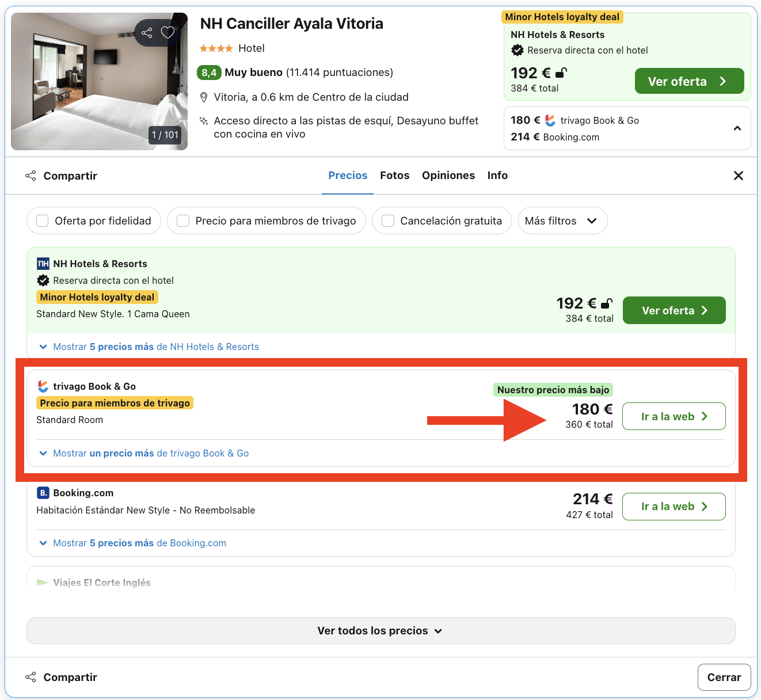This screenshot has height=700, width=761.
Task: Click the Cerrar button
Action: tap(724, 677)
